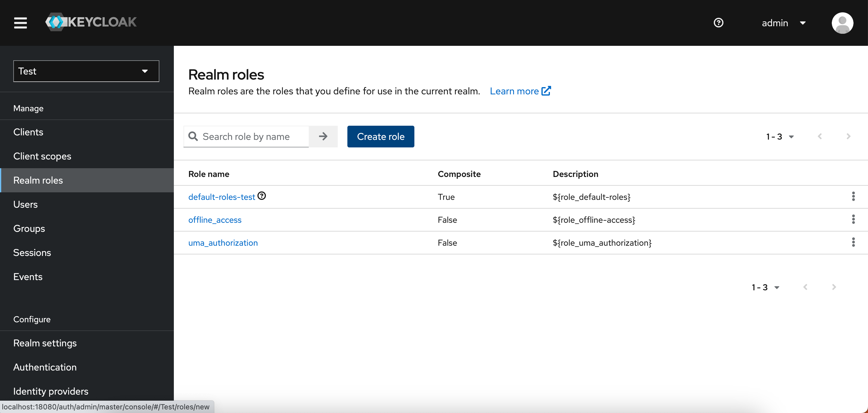Select the Users sidebar entry
This screenshot has height=413, width=868.
[25, 204]
